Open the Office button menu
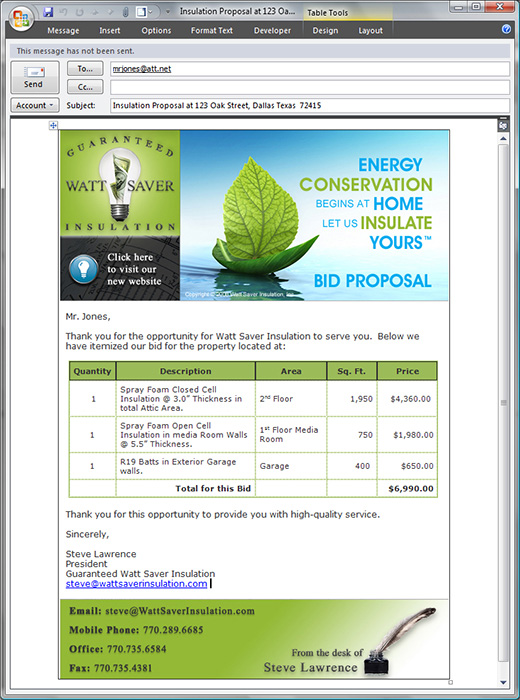Screen dimensions: 520x700 (x=21, y=19)
